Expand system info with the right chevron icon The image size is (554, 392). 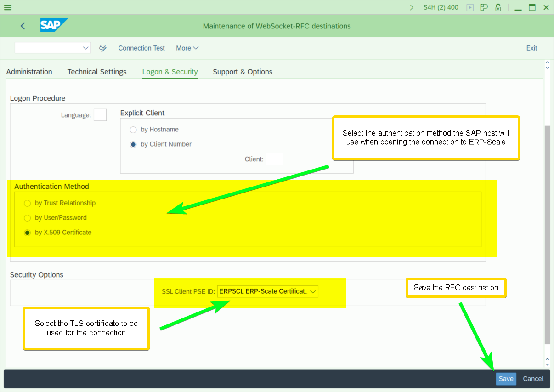412,7
